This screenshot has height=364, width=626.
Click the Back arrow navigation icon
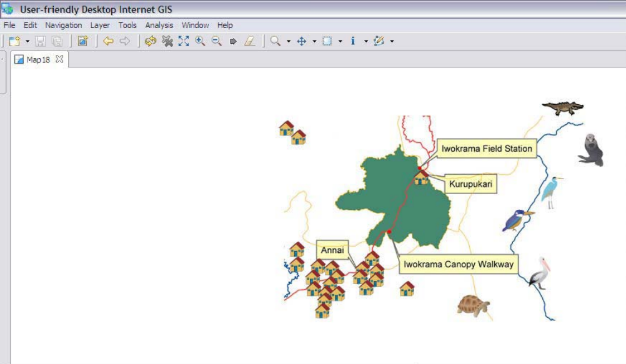coord(108,41)
